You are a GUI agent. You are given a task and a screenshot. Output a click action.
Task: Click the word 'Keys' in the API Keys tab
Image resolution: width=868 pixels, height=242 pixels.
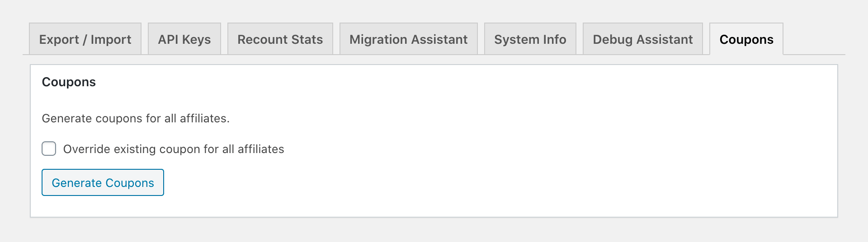(196, 40)
